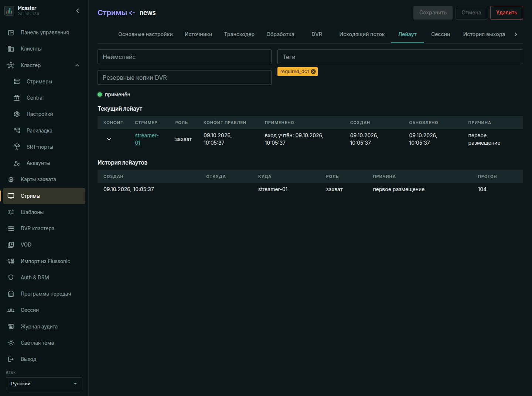Open Журнал аудита menu item

click(44, 327)
